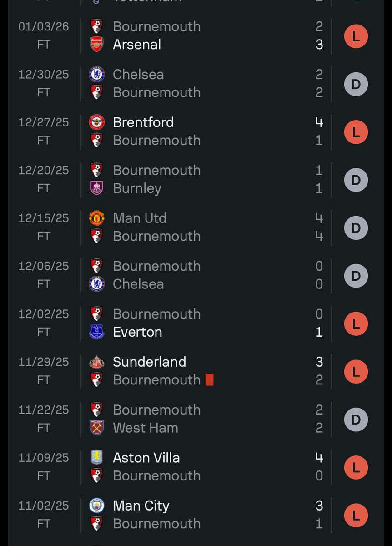Click the Man City club crest
392x546 pixels.
coord(96,506)
